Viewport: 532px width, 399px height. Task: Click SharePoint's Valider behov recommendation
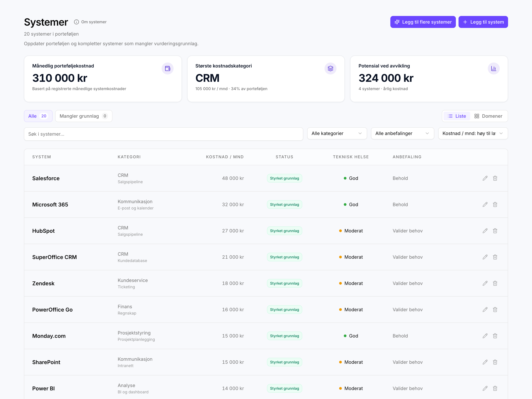408,362
